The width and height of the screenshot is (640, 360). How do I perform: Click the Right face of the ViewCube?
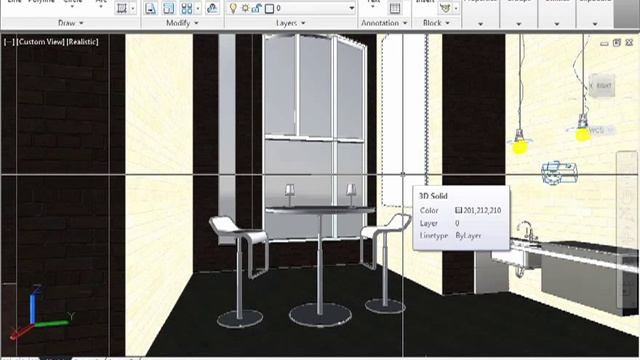click(x=603, y=86)
